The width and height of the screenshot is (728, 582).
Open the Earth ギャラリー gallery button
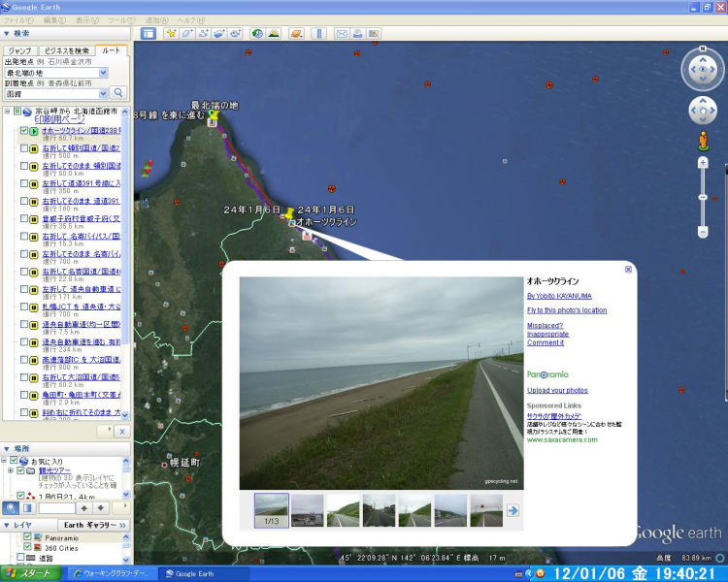tap(94, 525)
